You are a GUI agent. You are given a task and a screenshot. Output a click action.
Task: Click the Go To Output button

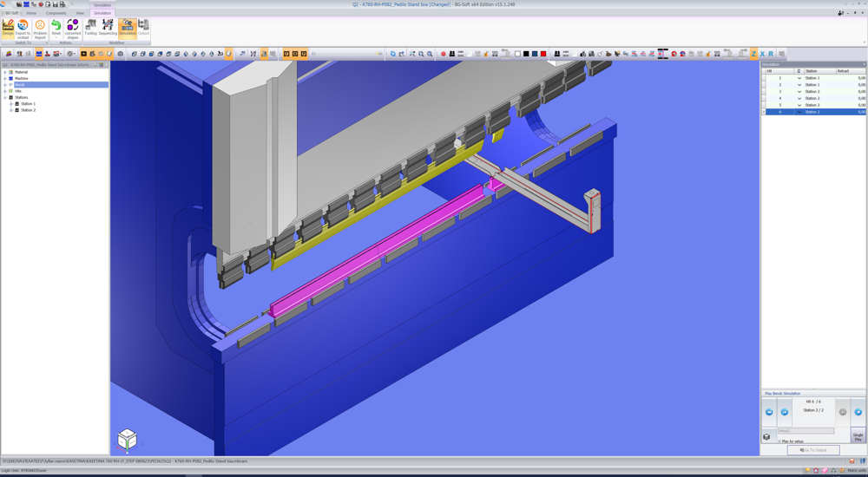coord(813,450)
